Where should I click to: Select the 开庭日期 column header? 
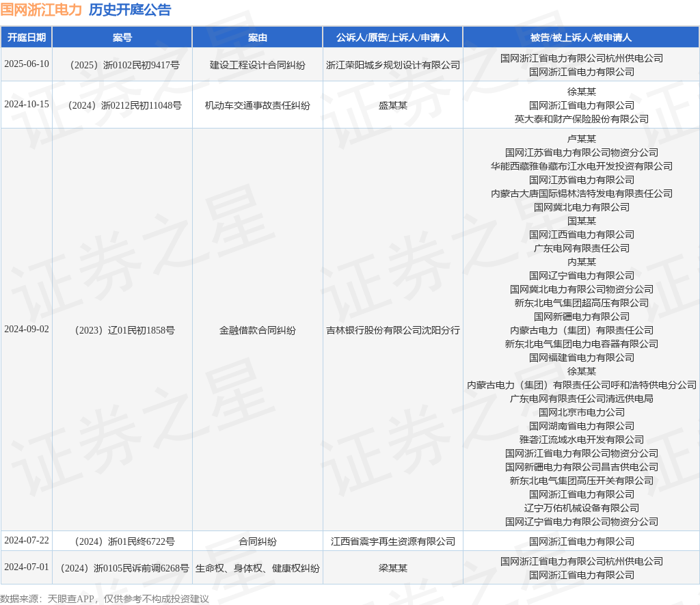coord(27,38)
